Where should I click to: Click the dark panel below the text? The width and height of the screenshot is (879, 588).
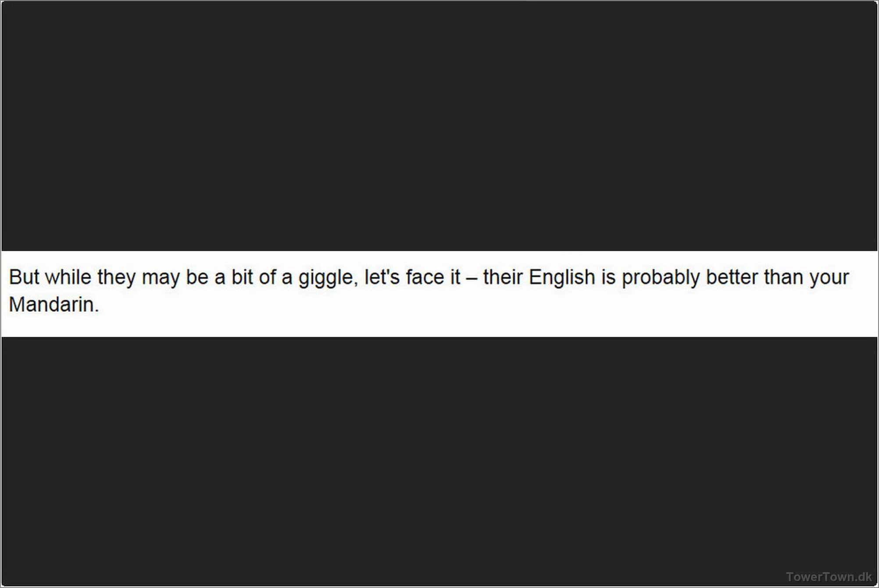tap(439, 460)
